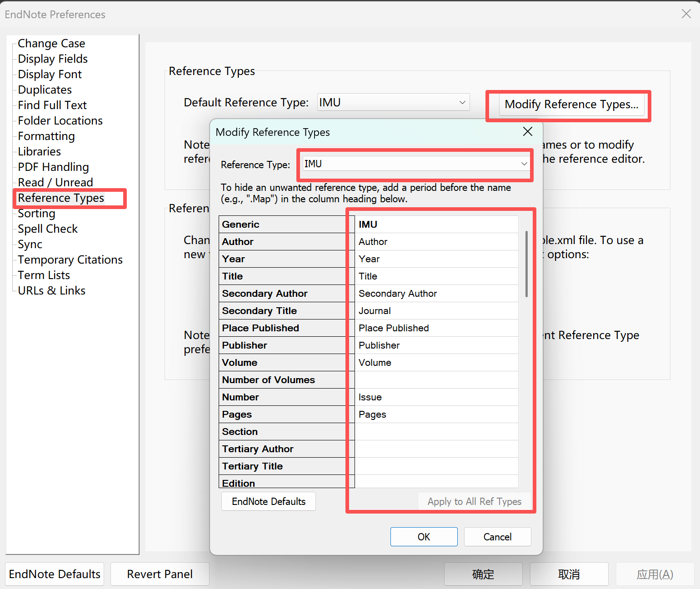Click the IMU column heading field

tap(436, 224)
